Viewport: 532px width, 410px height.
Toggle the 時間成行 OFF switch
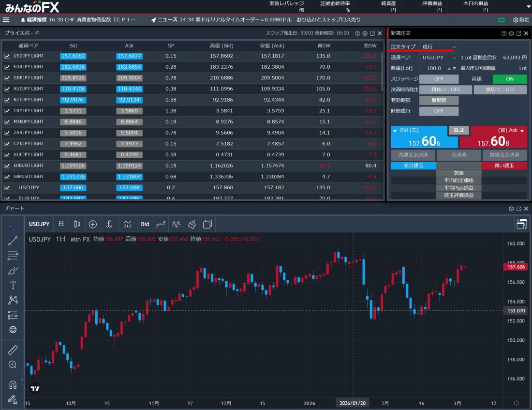click(x=439, y=111)
